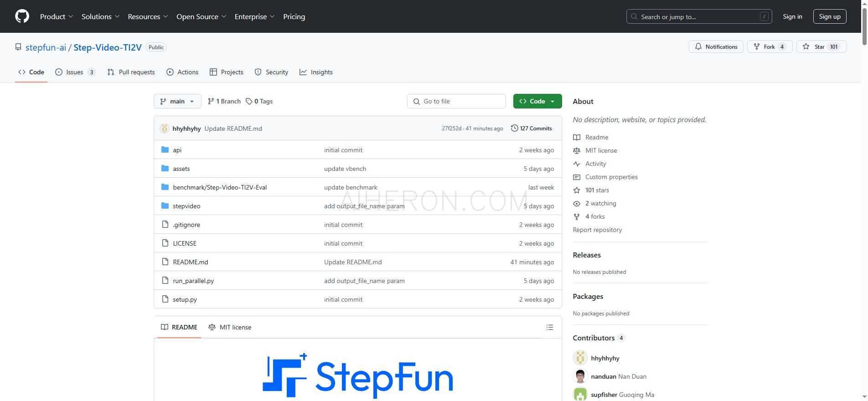Click the Sign in link

click(792, 16)
